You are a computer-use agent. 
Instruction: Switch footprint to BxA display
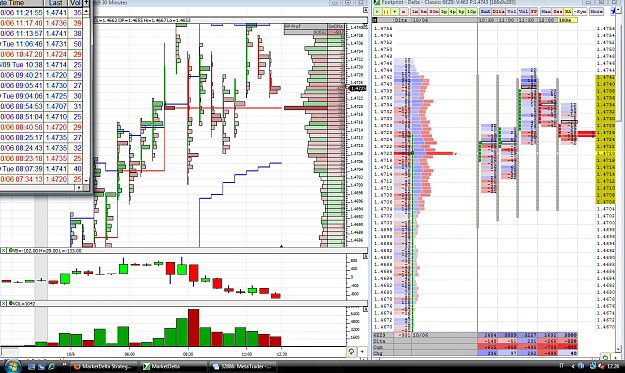[x=485, y=12]
